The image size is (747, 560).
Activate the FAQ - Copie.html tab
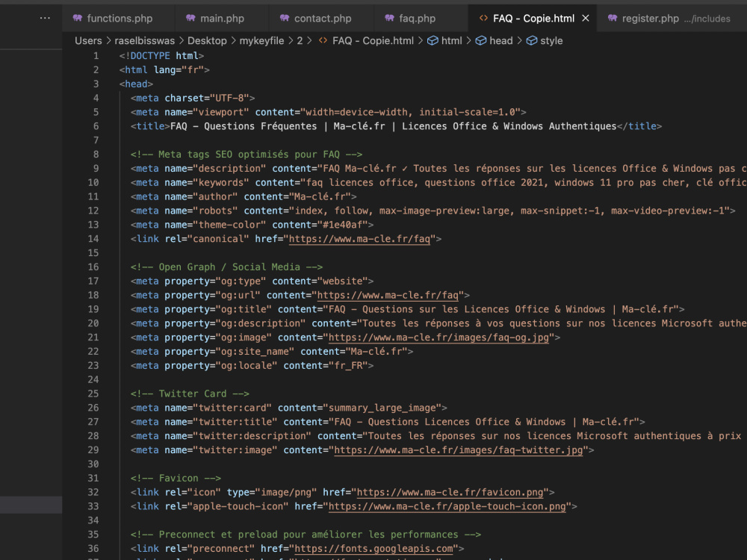[x=533, y=19]
